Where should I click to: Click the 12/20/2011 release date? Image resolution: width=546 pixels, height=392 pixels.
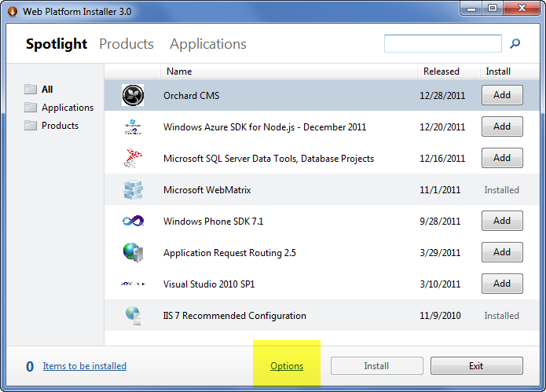(x=442, y=127)
